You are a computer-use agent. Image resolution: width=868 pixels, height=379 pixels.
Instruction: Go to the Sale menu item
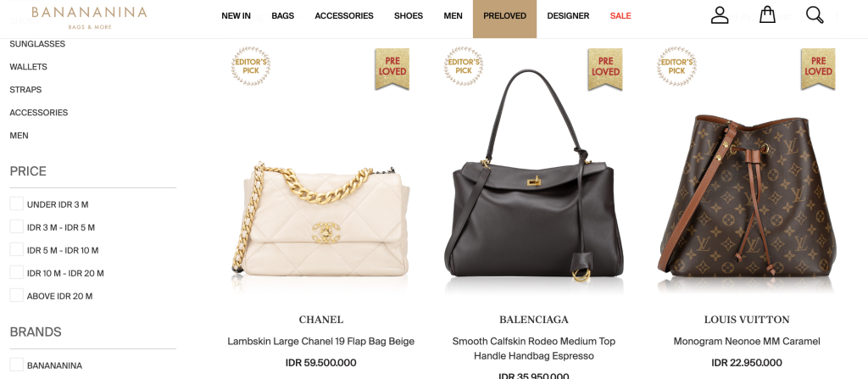click(620, 16)
